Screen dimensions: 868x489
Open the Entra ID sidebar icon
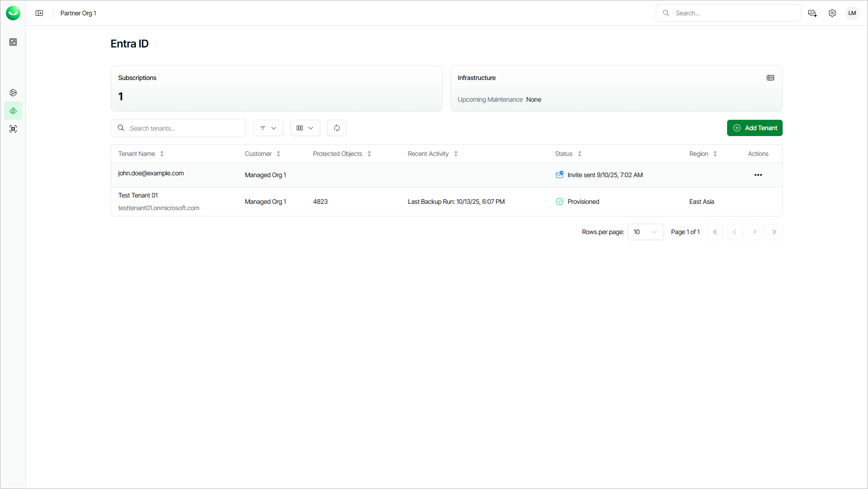(x=13, y=111)
